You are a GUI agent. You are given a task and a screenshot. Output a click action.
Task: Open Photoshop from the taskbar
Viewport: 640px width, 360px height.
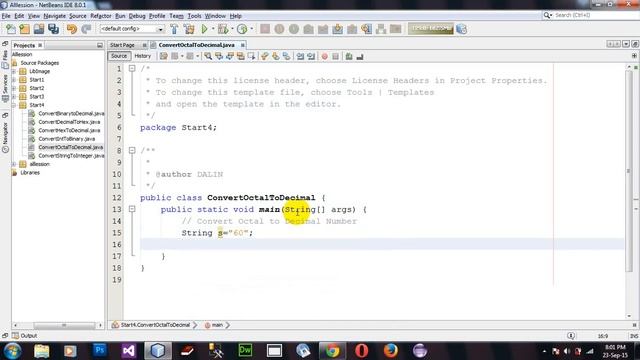point(99,351)
